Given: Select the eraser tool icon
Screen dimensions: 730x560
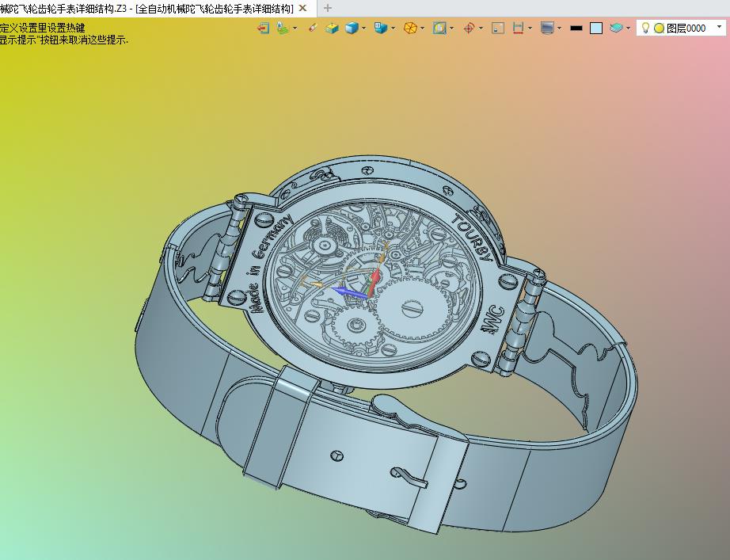Looking at the screenshot, I should click(x=313, y=28).
